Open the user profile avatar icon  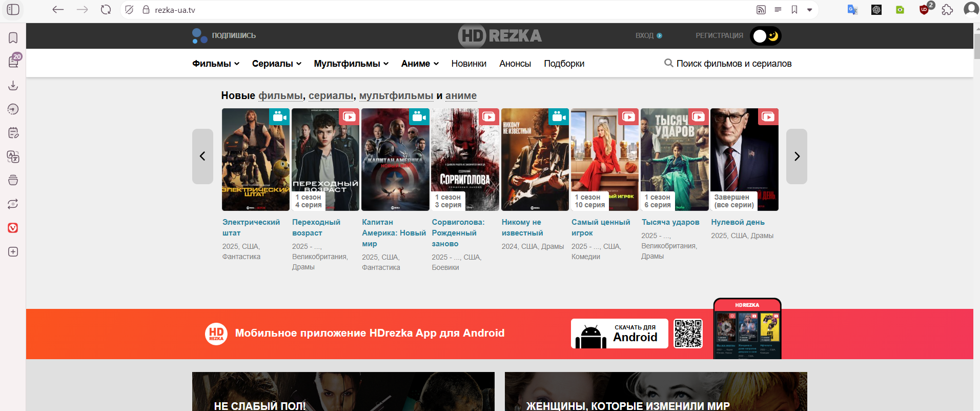click(971, 9)
